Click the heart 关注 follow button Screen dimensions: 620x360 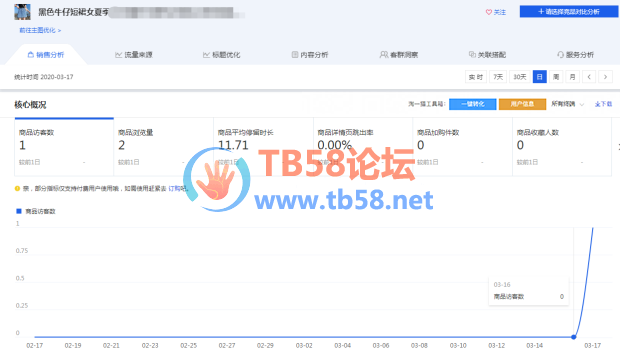(x=495, y=12)
